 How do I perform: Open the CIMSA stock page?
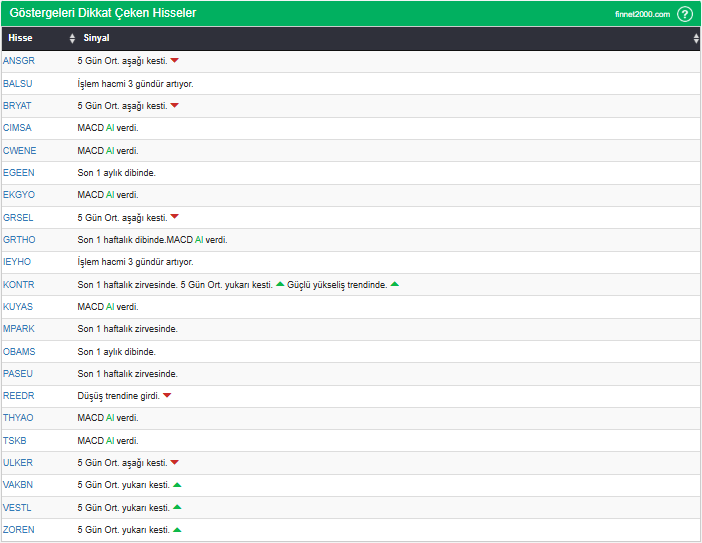(17, 128)
